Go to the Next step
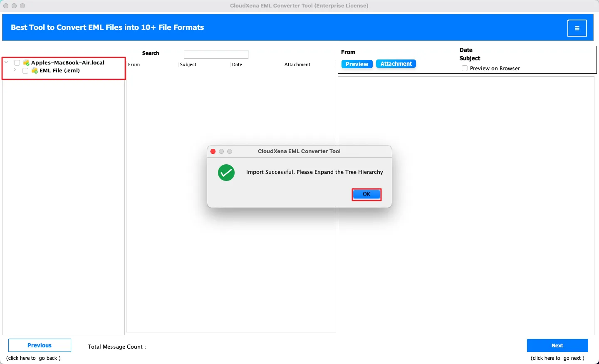 (557, 345)
